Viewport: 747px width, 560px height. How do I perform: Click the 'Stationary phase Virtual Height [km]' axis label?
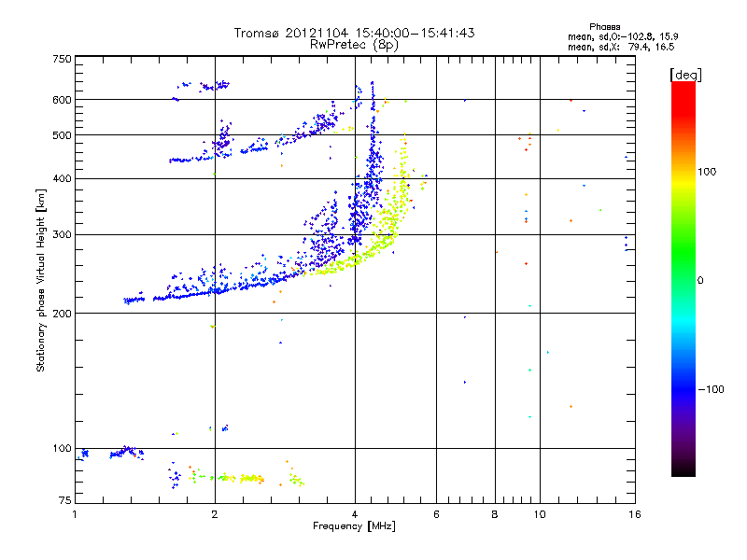tap(41, 280)
